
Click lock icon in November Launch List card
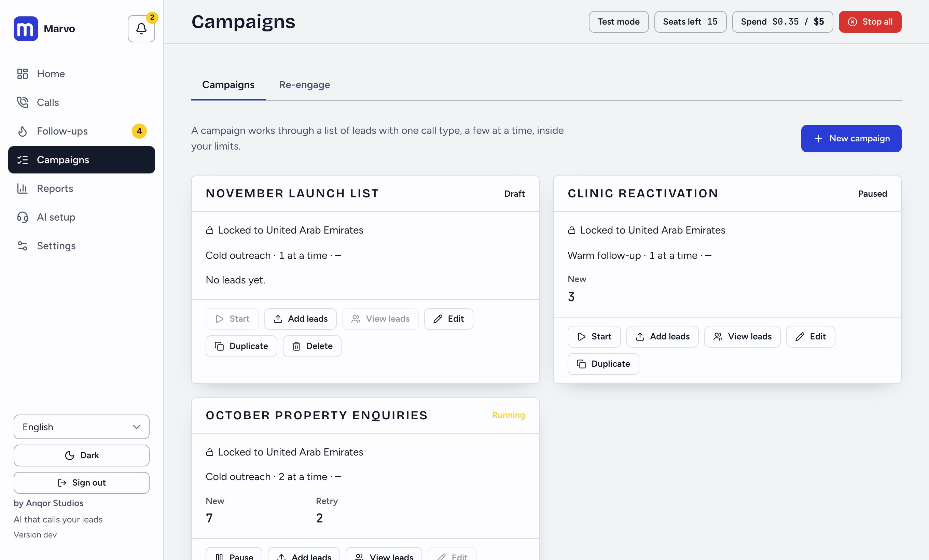click(210, 230)
